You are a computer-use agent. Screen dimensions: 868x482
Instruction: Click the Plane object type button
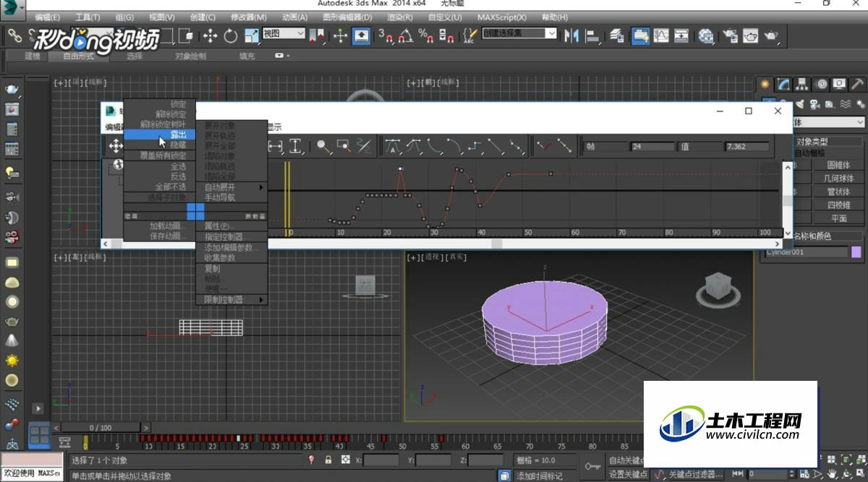pyautogui.click(x=838, y=218)
